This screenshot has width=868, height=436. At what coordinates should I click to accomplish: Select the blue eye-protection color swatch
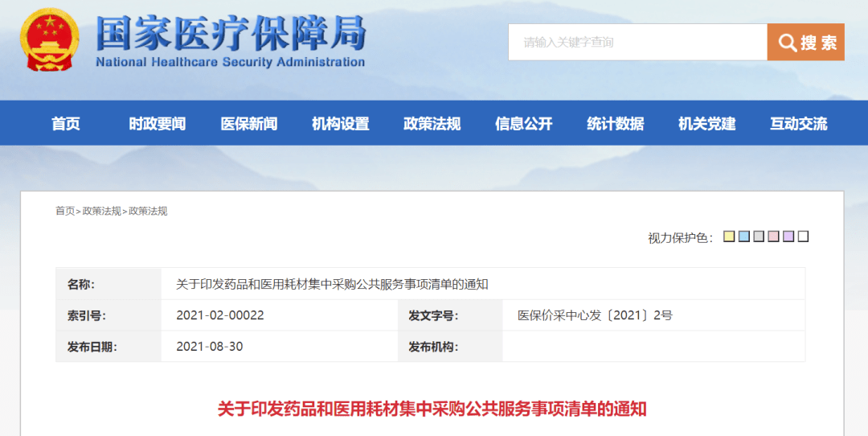pos(744,237)
